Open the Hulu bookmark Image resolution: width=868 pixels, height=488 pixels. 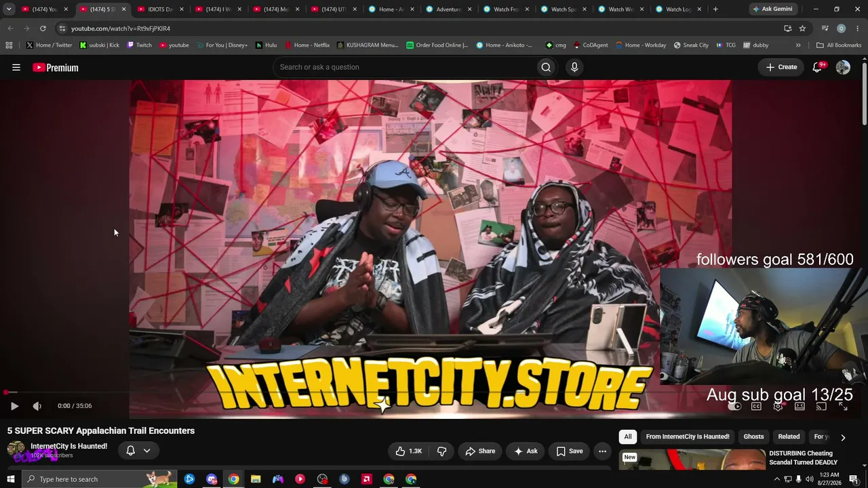click(x=266, y=45)
